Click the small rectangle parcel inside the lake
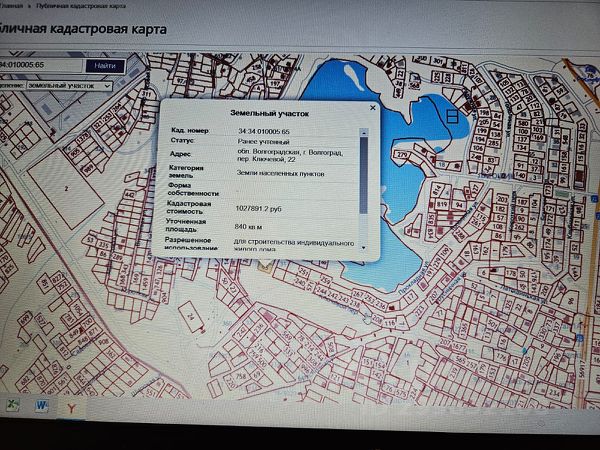The width and height of the screenshot is (600, 450). (452, 116)
